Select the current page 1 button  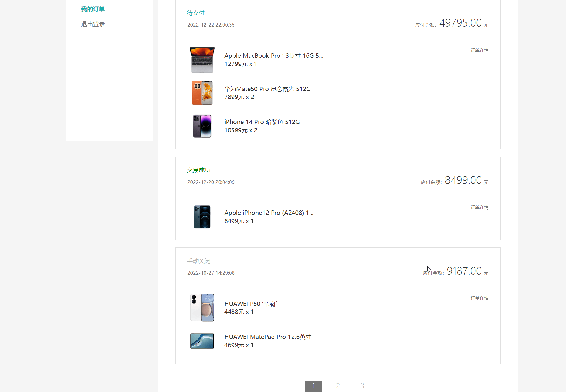313,386
